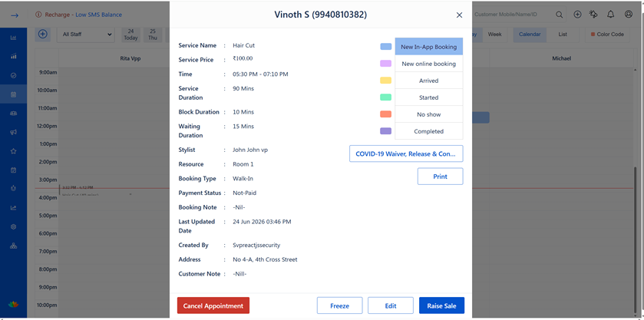This screenshot has width=644, height=320.
Task: Set status to No show
Action: point(429,114)
